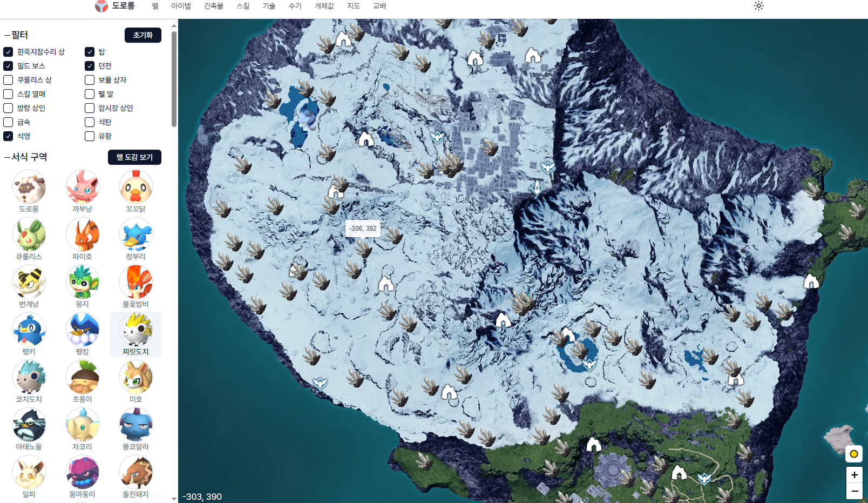
Task: Enable the 보물 상자 filter
Action: pyautogui.click(x=90, y=80)
